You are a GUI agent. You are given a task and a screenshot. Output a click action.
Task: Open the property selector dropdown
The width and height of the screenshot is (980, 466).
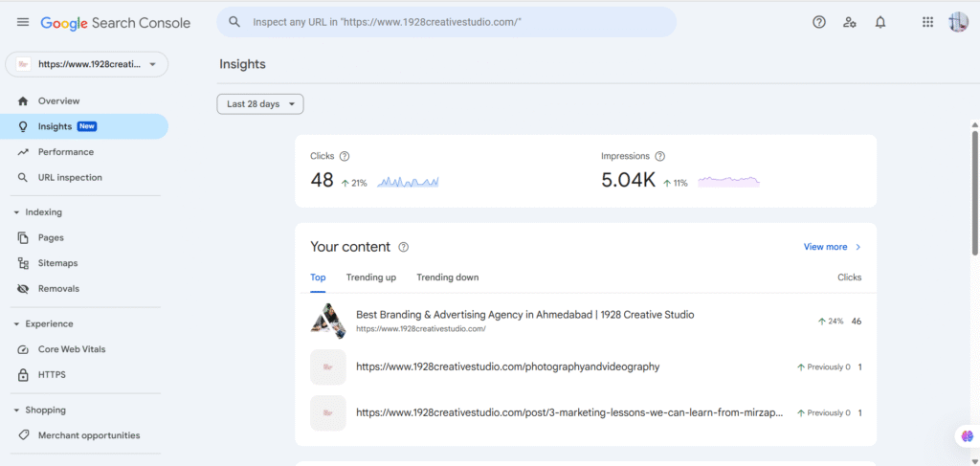point(86,64)
